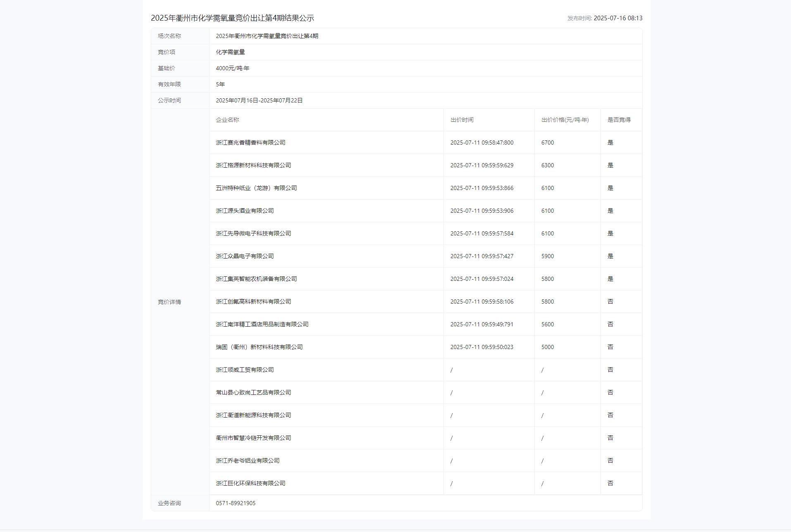Select 瑞固（衢州）新材料科技有限公司
This screenshot has width=791, height=532.
[259, 347]
